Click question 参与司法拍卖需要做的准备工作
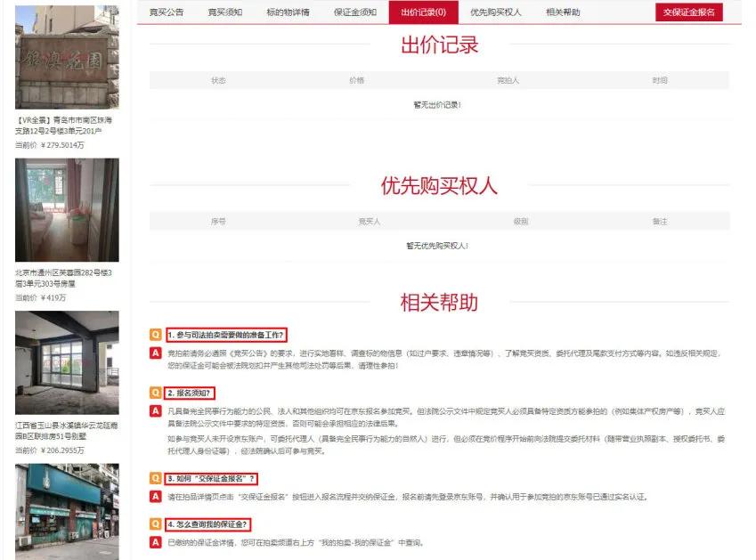 click(224, 336)
